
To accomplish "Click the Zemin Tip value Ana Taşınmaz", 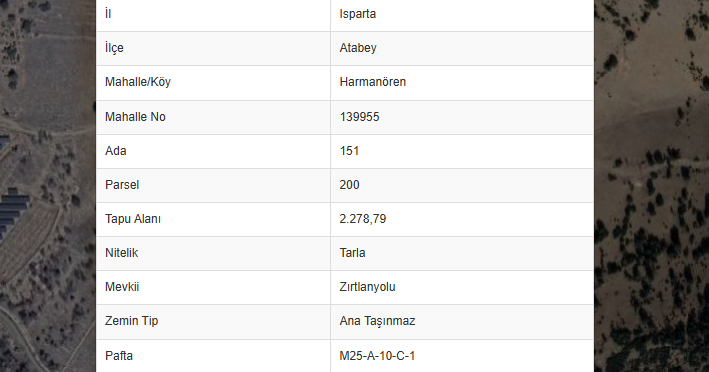I will 377,321.
